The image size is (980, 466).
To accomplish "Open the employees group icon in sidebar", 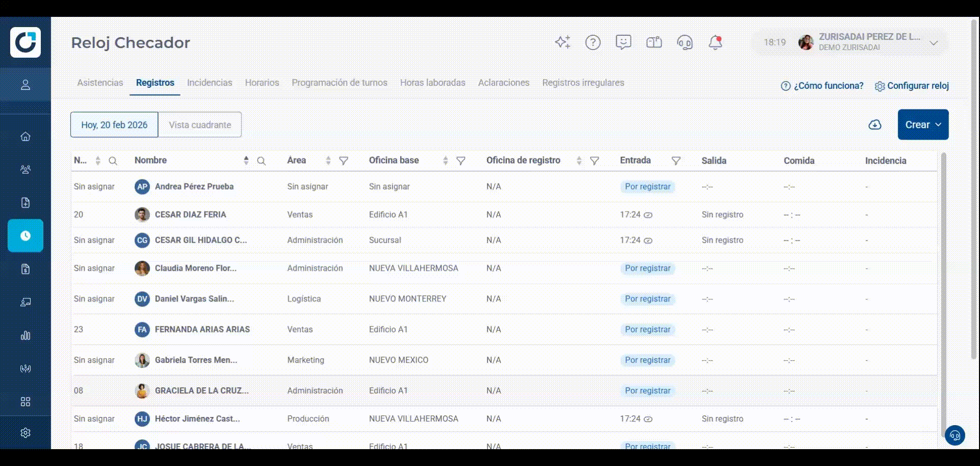I will click(26, 169).
